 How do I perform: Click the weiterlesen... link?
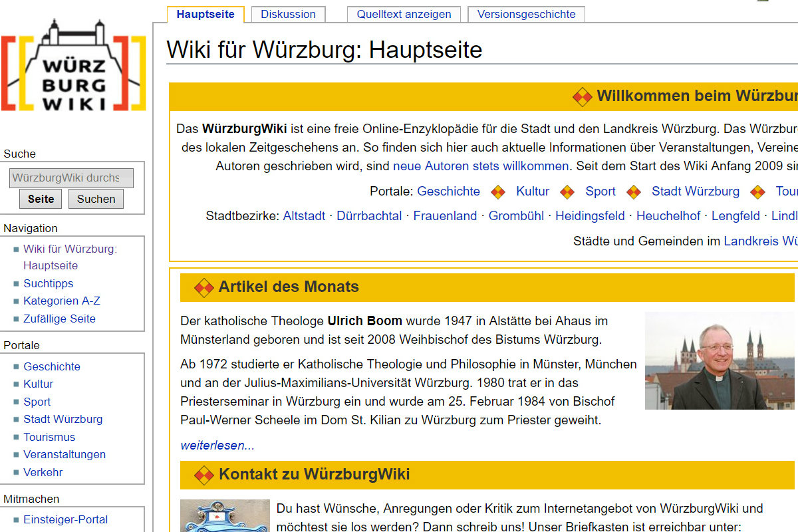(x=217, y=446)
